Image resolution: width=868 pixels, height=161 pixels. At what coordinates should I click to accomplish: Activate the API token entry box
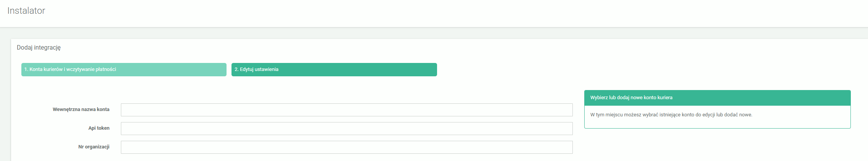(x=346, y=129)
